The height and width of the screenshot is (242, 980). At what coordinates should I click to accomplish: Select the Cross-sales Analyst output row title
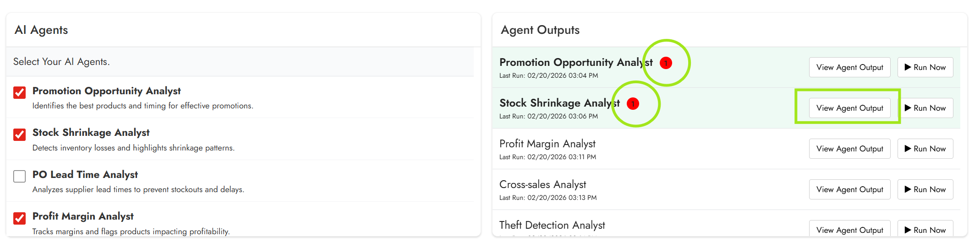(542, 185)
